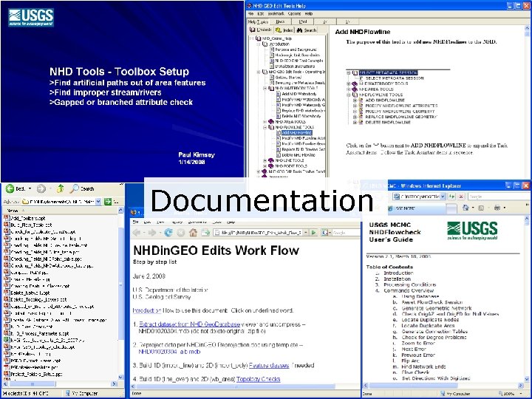Open the 'Topology Checks' link in step 4
Screen dimensions: 532x399
[258, 379]
